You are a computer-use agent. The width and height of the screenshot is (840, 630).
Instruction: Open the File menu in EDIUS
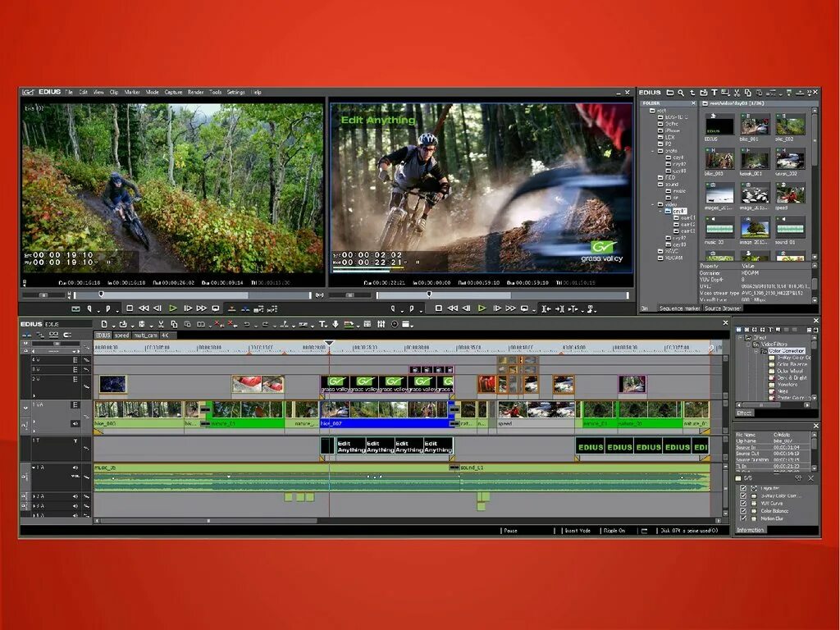pos(69,92)
